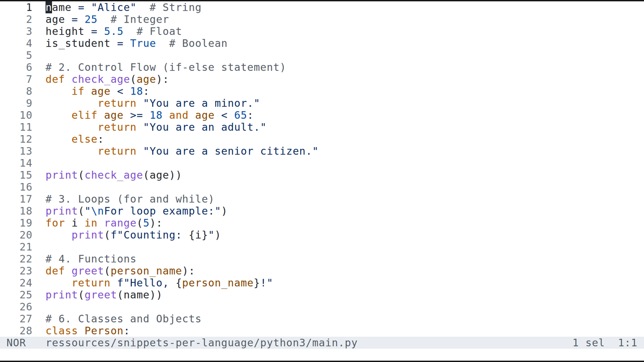Click line number 1 in the gutter

point(29,7)
